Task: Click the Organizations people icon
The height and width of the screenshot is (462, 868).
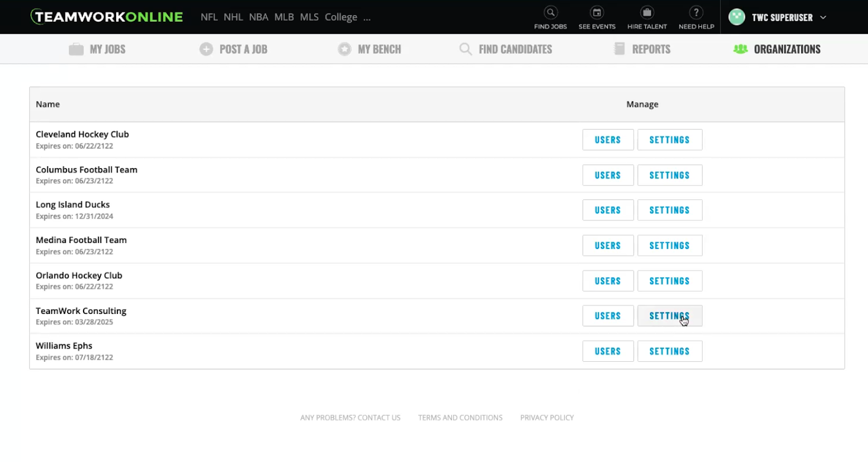Action: pyautogui.click(x=741, y=49)
